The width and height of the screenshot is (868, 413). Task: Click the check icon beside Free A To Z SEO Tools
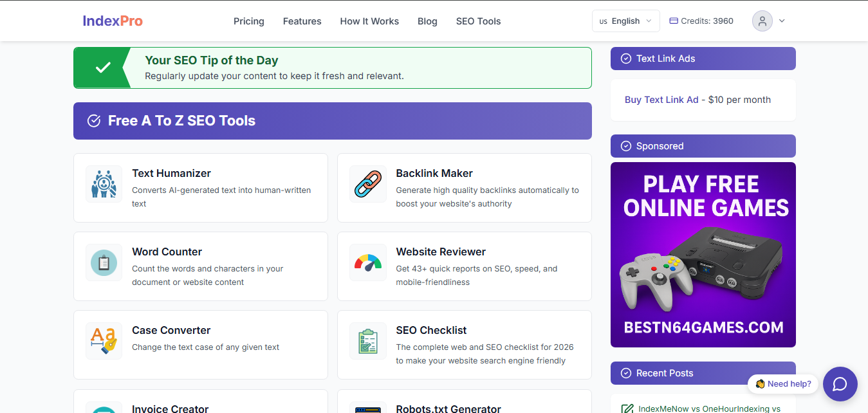click(94, 121)
